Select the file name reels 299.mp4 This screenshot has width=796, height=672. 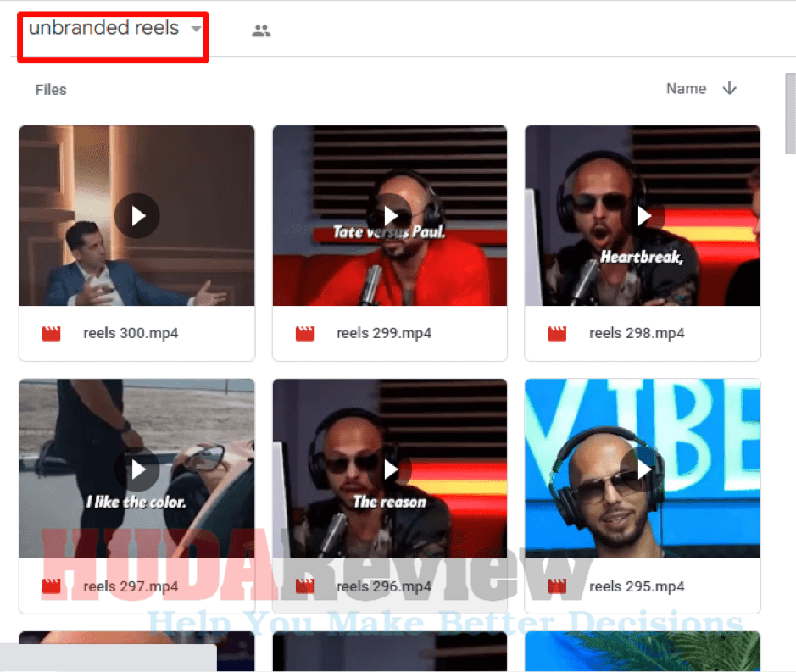click(x=384, y=334)
